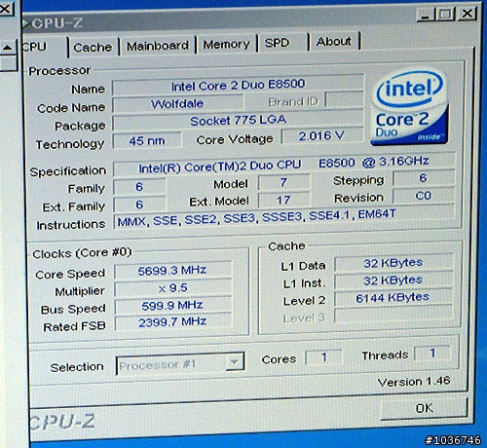This screenshot has width=487, height=448.
Task: Click the Name field 'Intel Core 2 Duo E8500'
Action: tap(238, 85)
